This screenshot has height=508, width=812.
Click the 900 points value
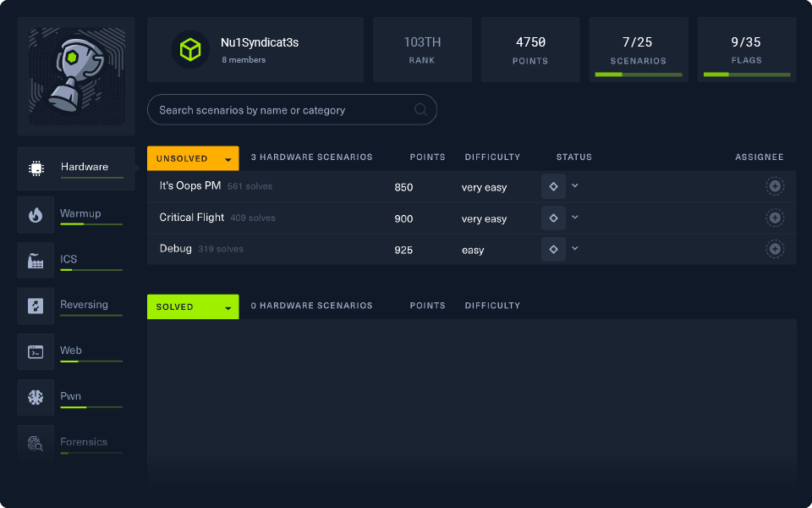point(403,218)
